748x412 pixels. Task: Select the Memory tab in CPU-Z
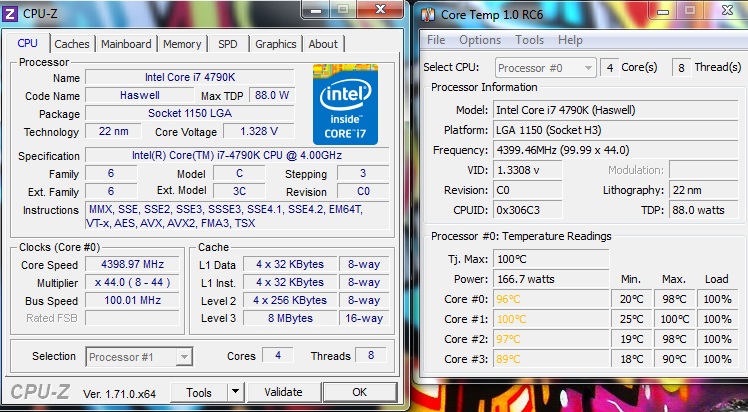pyautogui.click(x=182, y=44)
